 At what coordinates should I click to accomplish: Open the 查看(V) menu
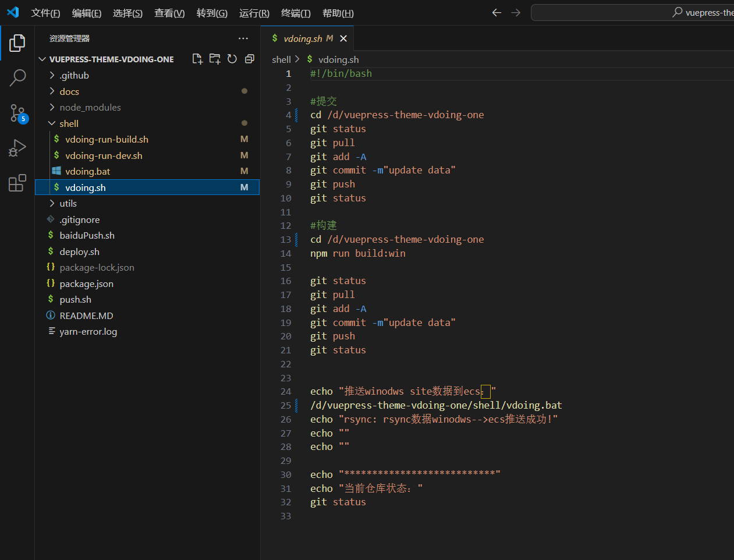[169, 13]
